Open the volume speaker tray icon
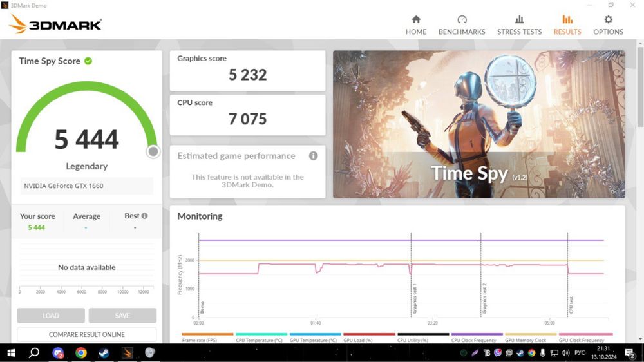This screenshot has width=644, height=362. (x=565, y=352)
